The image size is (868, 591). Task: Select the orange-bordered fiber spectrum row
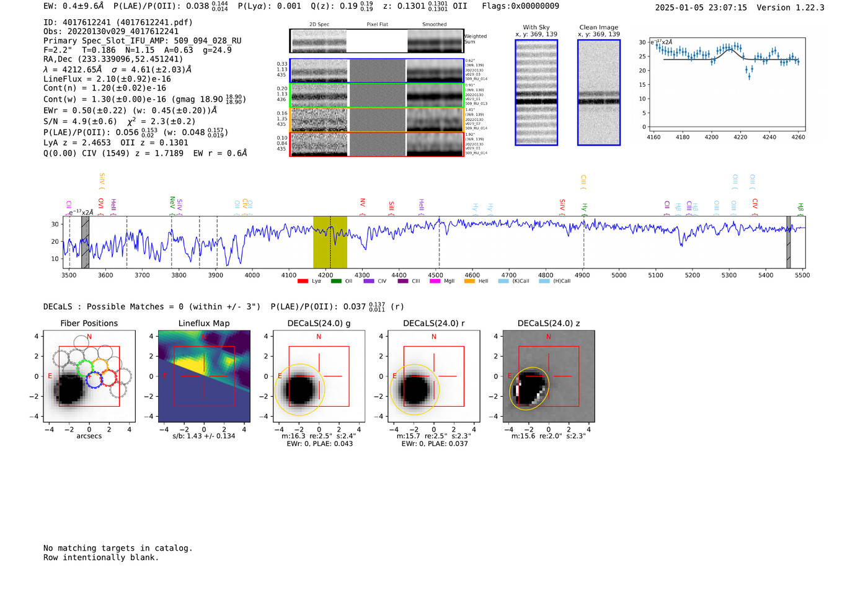pos(376,120)
